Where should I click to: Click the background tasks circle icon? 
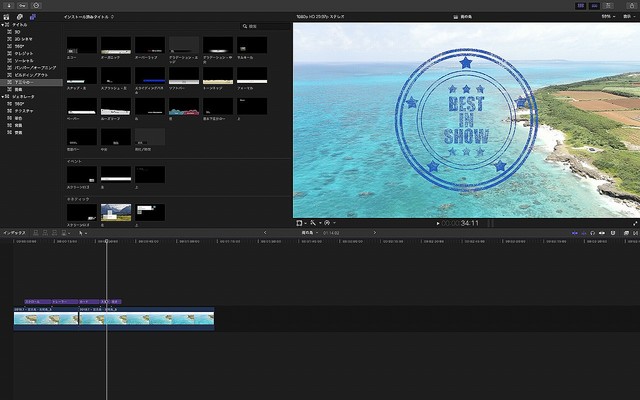point(37,5)
